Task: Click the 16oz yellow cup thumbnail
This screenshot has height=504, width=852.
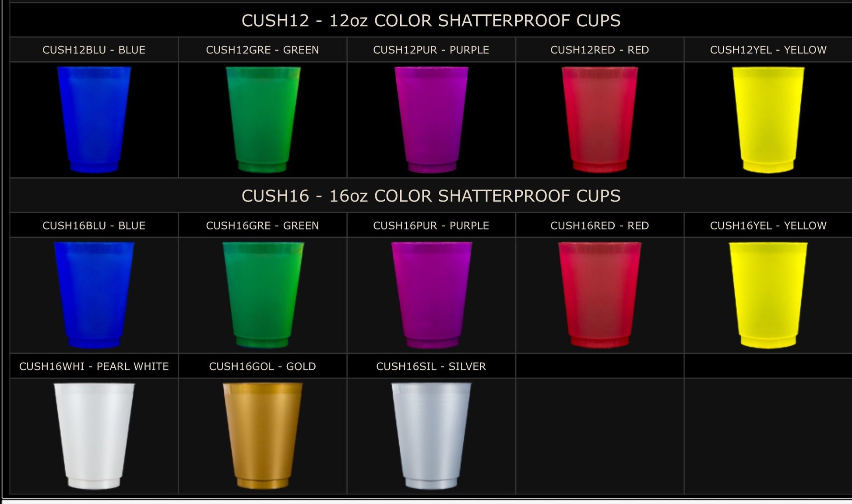Action: click(768, 296)
